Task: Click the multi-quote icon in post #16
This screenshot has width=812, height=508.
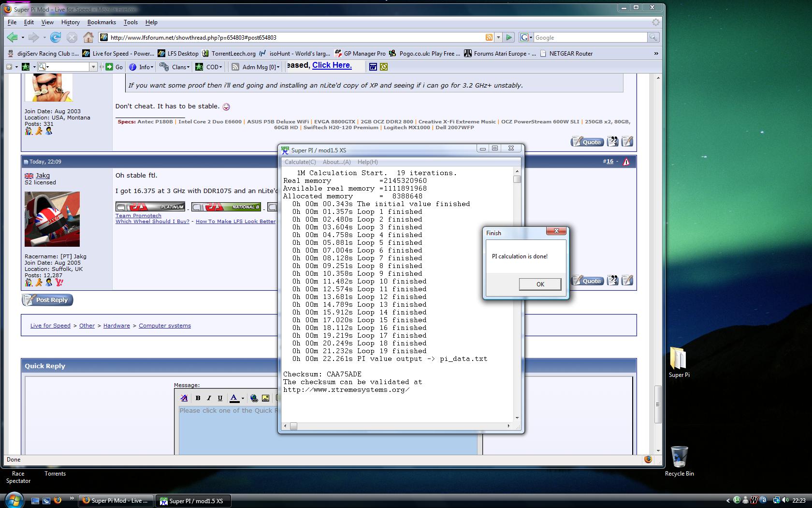Action: click(x=612, y=280)
